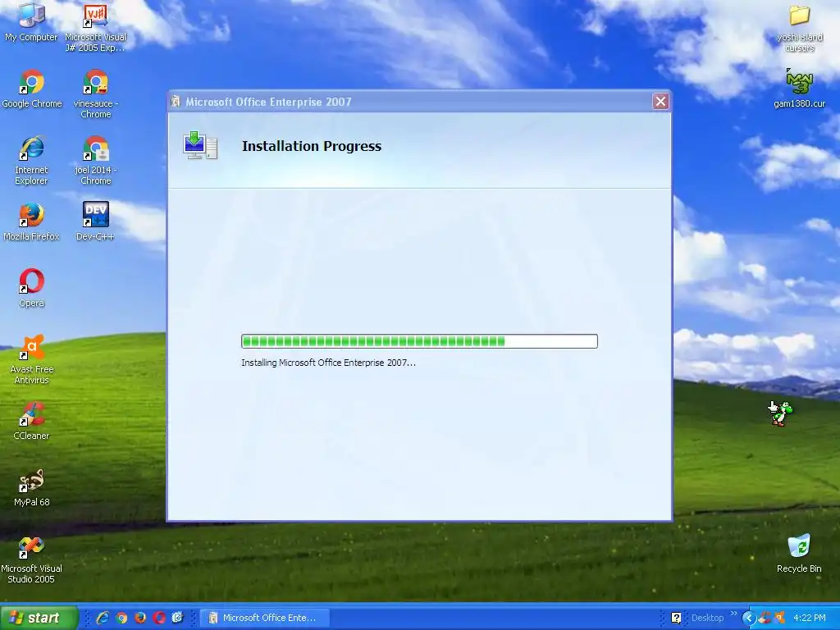Viewport: 840px width, 630px height.
Task: Open the Dev-C++ desktop icon
Action: [95, 221]
